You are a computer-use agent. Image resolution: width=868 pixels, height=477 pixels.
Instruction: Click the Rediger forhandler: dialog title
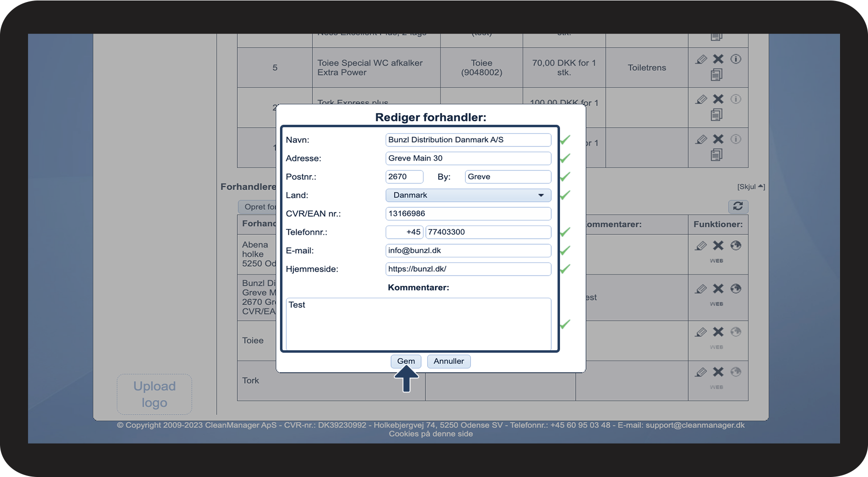pos(431,117)
